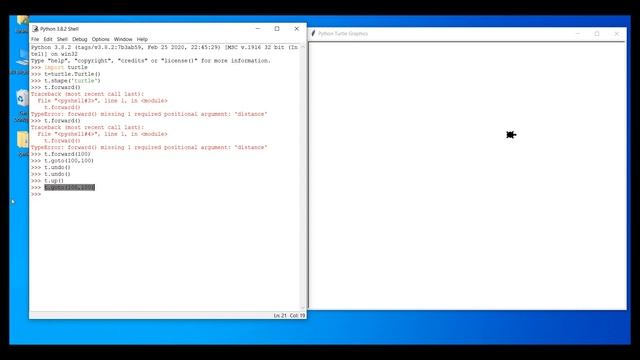The width and height of the screenshot is (640, 360).
Task: Click the Col status bar indicator
Action: pyautogui.click(x=297, y=316)
